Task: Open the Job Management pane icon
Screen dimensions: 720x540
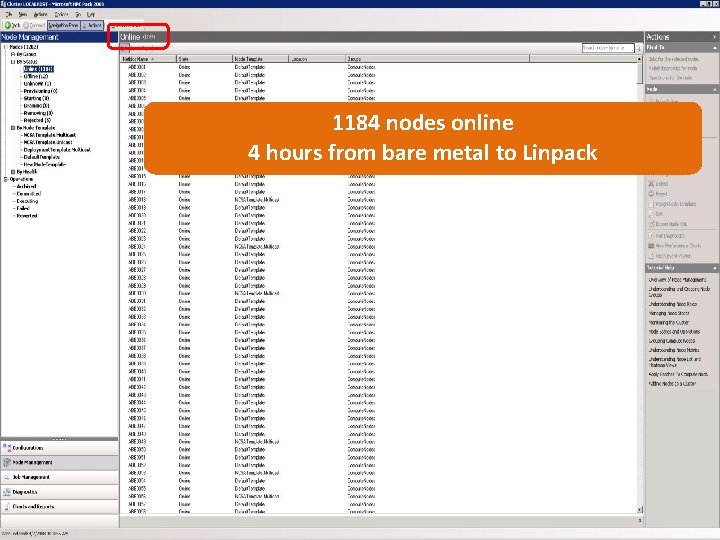Action: (7, 477)
